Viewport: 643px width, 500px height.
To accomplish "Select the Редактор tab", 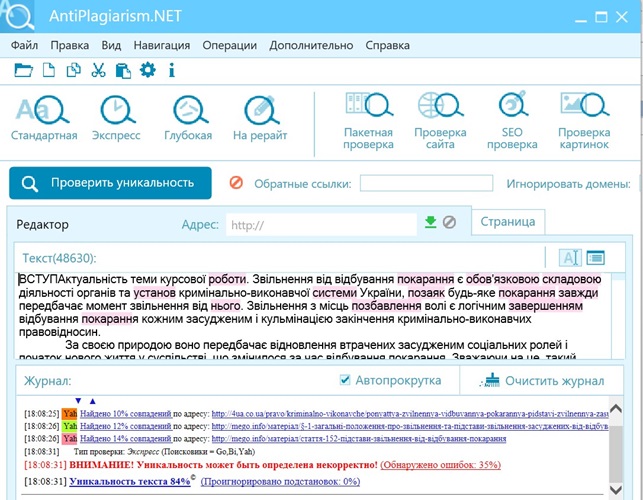I will tap(42, 224).
